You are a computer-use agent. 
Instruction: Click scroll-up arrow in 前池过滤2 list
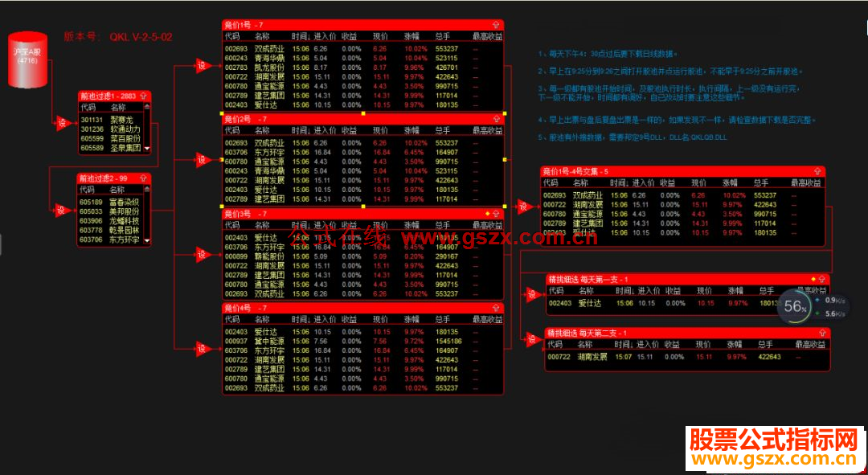[147, 190]
